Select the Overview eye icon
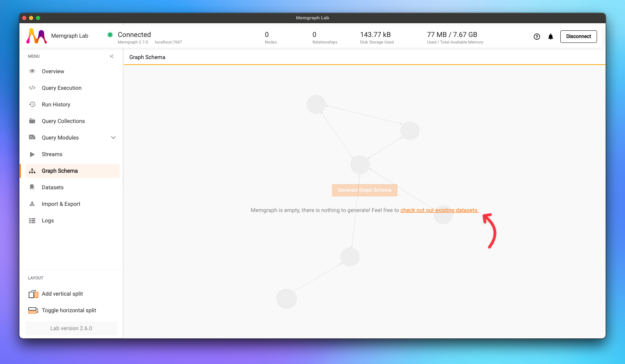Viewport: 625px width, 364px height. click(x=32, y=71)
